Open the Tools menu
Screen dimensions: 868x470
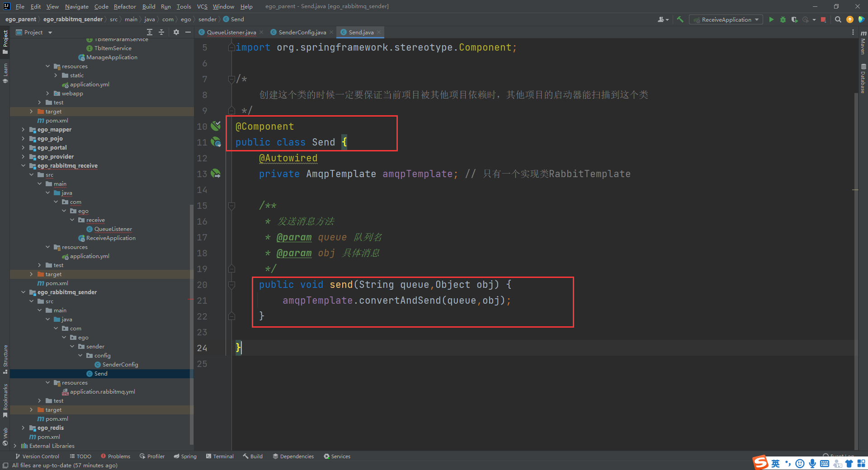tap(184, 6)
